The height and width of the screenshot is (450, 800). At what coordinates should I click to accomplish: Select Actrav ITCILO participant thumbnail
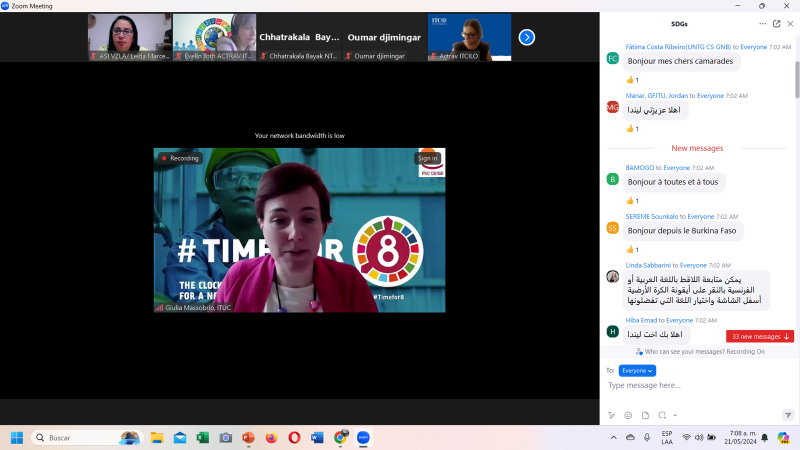[x=469, y=37]
